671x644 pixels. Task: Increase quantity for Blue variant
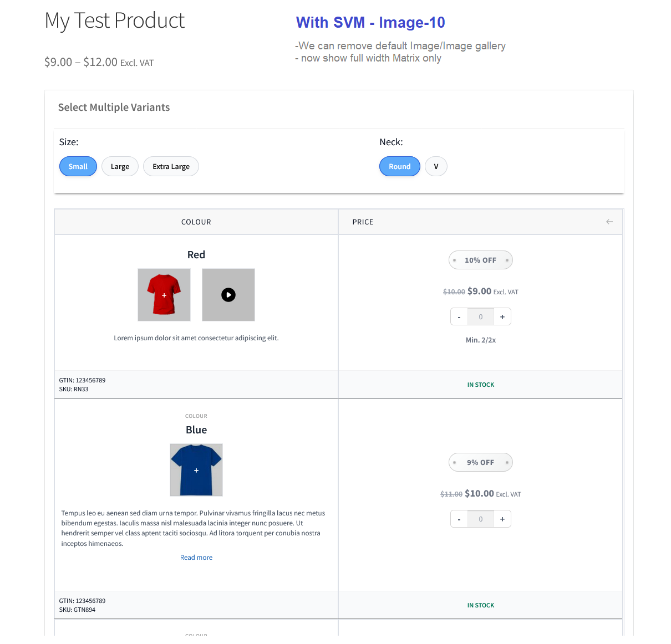[502, 519]
